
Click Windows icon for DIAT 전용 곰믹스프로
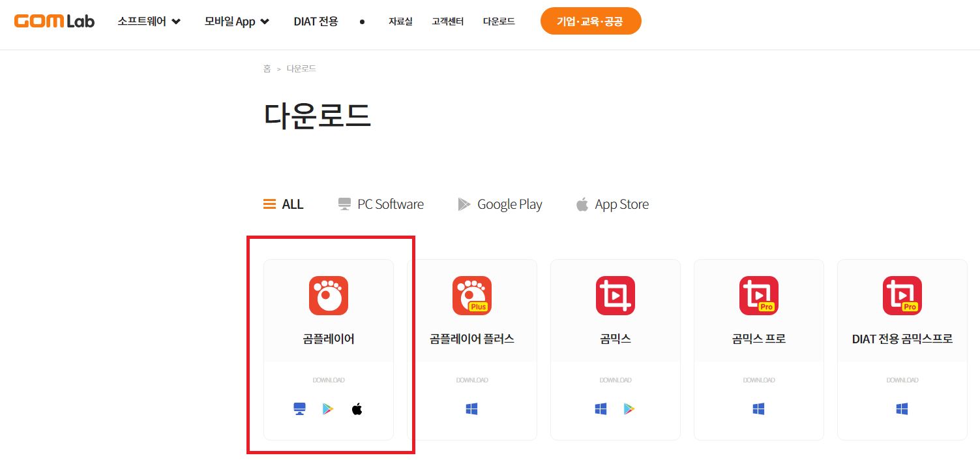pos(902,409)
